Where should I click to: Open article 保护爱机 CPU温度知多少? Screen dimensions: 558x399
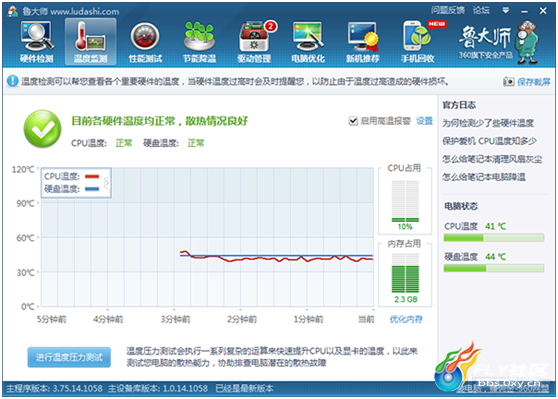point(489,141)
